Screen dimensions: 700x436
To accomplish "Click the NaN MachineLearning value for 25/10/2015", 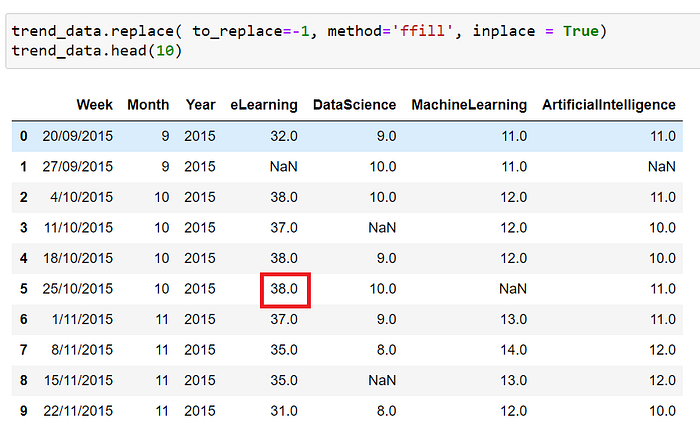I will click(x=513, y=289).
